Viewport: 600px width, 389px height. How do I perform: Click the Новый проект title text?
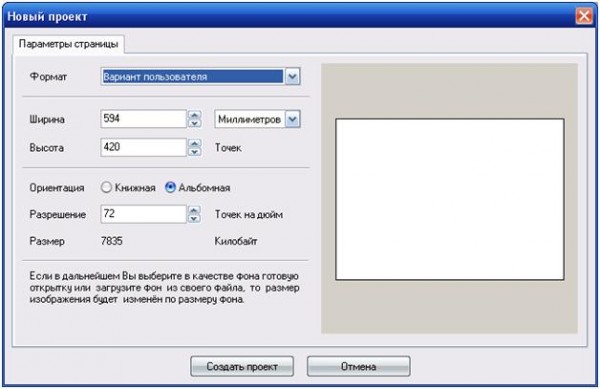pyautogui.click(x=47, y=16)
